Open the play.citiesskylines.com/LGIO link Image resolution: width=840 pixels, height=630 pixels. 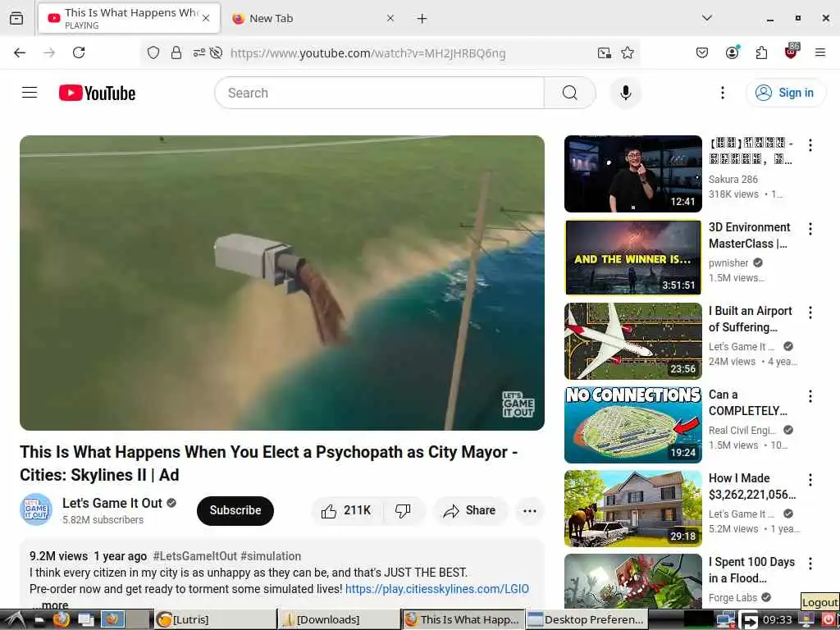pos(436,589)
